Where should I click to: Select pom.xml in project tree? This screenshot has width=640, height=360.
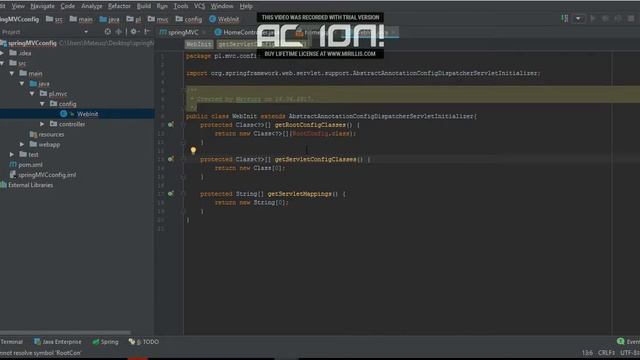(26, 165)
